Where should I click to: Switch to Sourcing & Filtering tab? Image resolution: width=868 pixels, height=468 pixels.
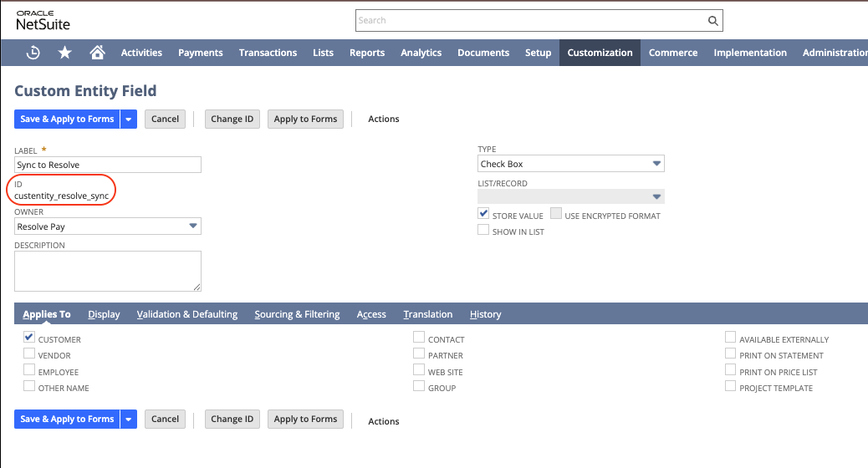(x=297, y=314)
